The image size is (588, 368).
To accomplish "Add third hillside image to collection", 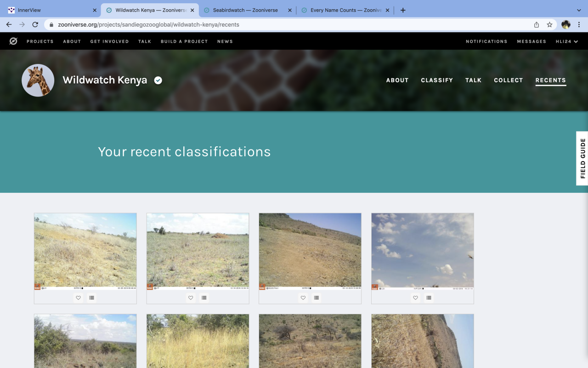I will 317,298.
